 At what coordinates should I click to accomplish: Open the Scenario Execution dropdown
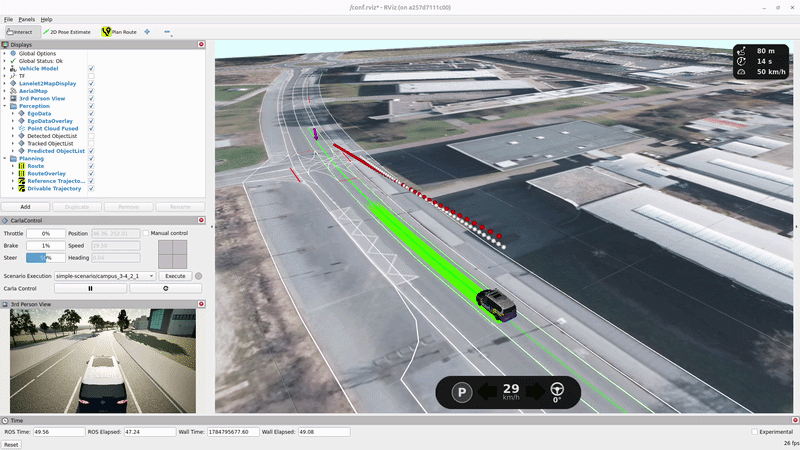pos(105,276)
